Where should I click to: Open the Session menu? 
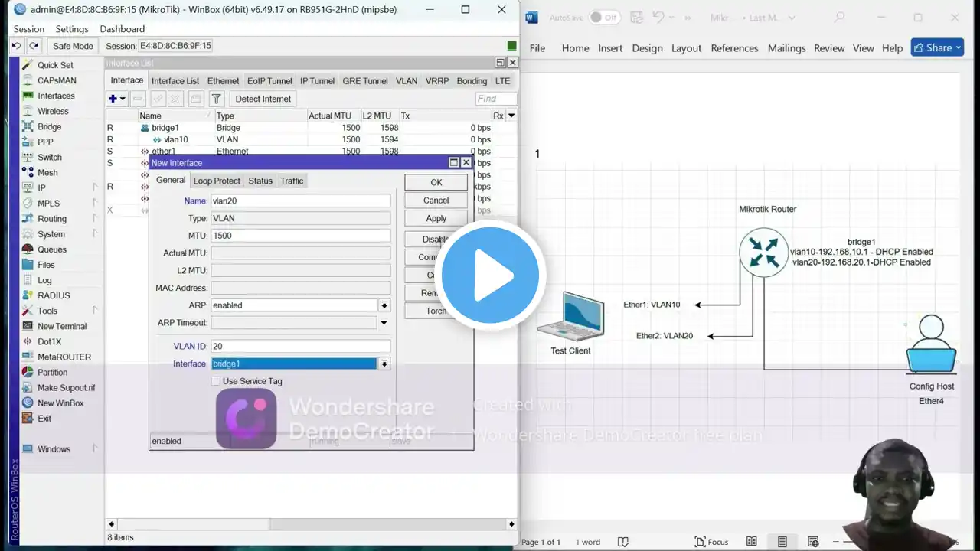click(29, 29)
